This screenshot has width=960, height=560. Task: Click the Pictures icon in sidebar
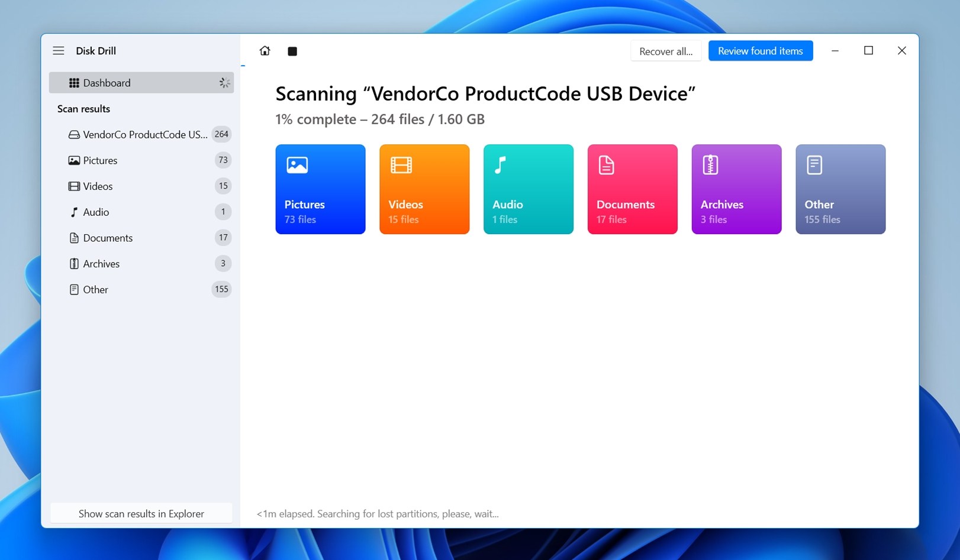[74, 160]
